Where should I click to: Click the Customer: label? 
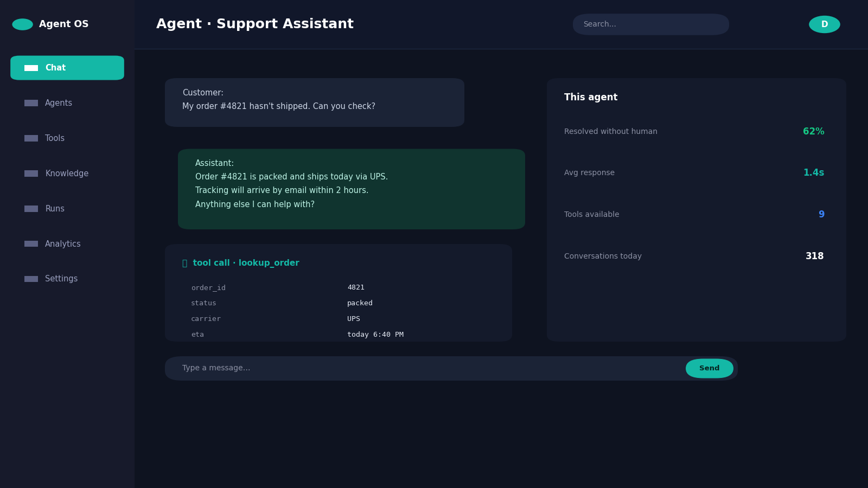203,93
